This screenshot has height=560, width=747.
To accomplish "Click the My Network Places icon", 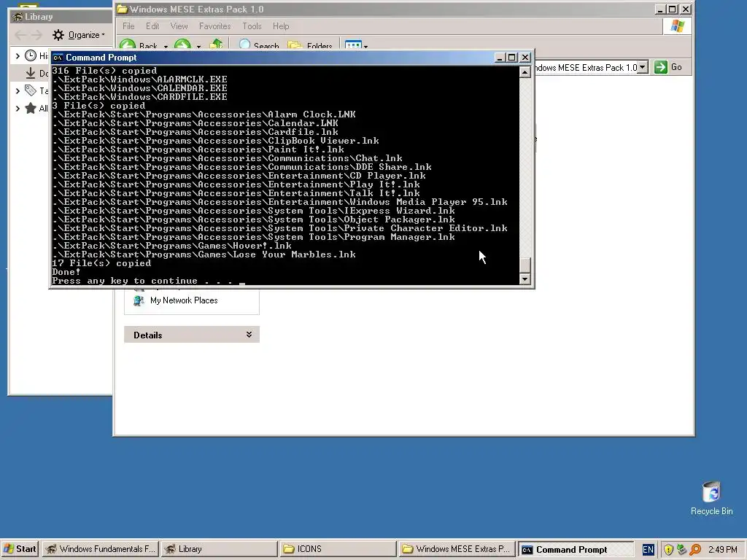I will coord(139,300).
